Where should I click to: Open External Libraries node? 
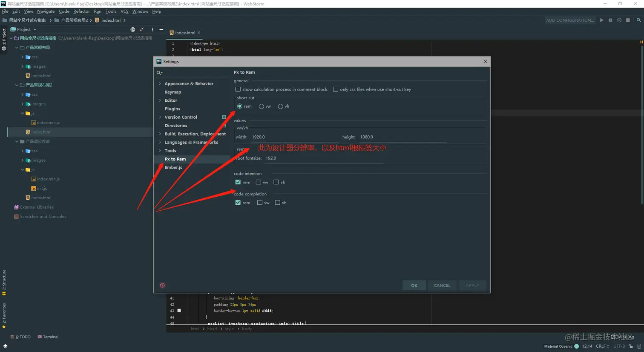[34, 207]
